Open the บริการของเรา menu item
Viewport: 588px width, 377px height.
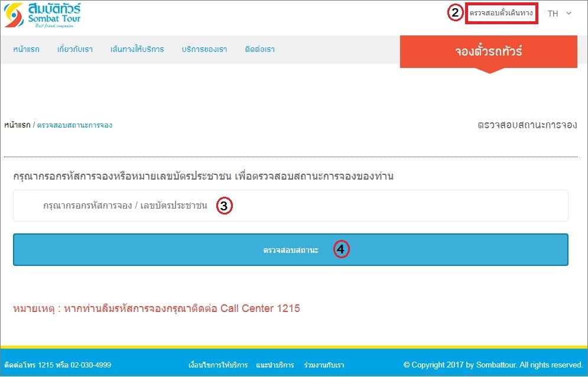click(x=204, y=49)
